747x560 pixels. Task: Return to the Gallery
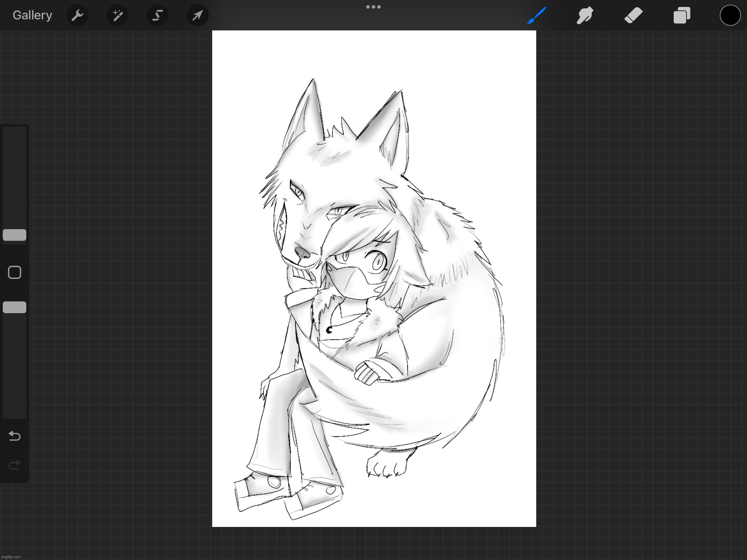(x=32, y=15)
